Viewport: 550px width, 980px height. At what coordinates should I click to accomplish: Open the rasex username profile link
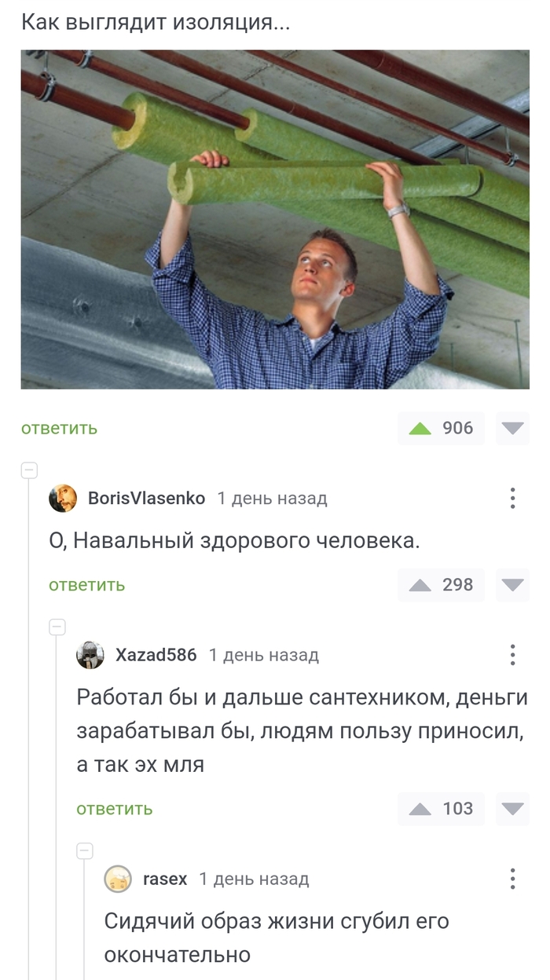point(165,879)
